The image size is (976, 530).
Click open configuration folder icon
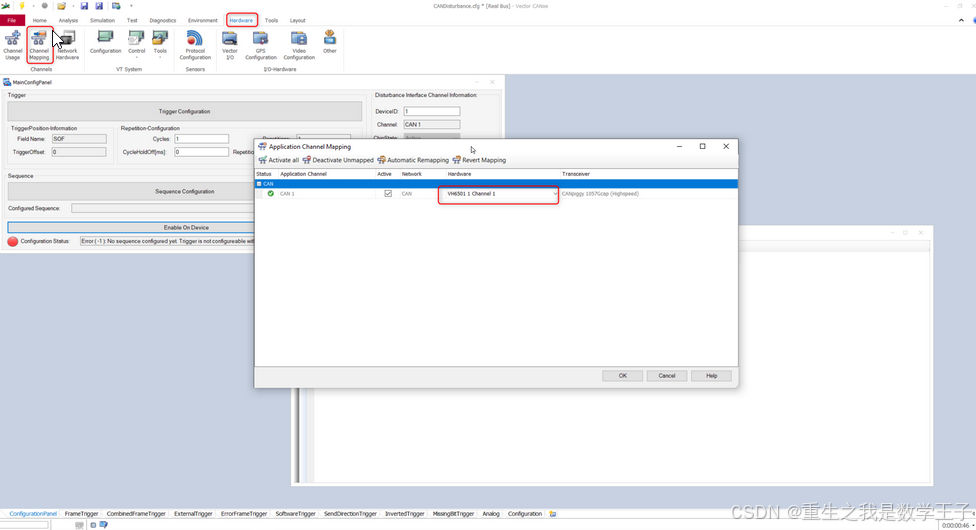coord(62,6)
